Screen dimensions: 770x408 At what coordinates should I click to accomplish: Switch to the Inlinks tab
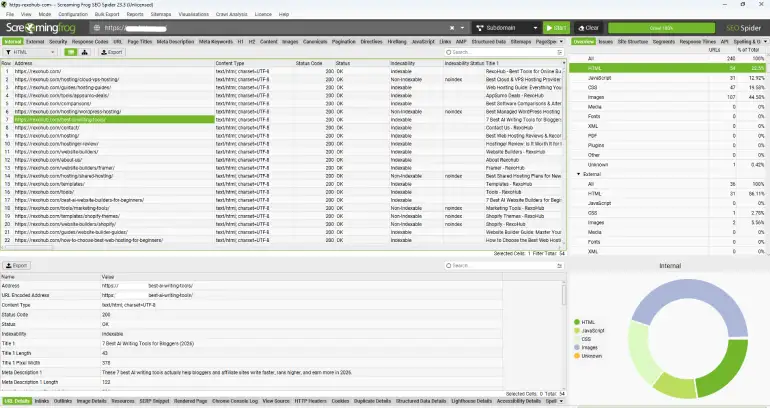click(42, 401)
